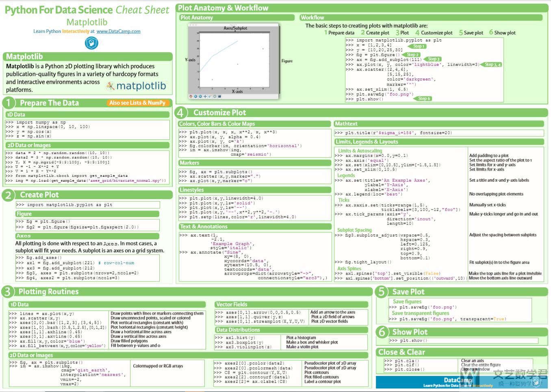
Task: Click the '1 Prepare data' workflow step
Action: click(x=339, y=32)
